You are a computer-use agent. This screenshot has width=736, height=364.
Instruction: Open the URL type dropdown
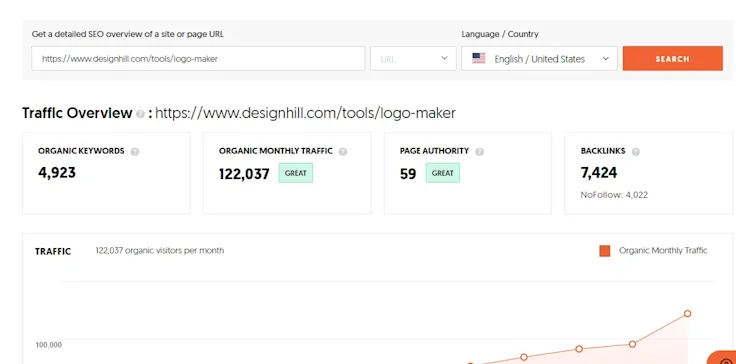point(413,58)
